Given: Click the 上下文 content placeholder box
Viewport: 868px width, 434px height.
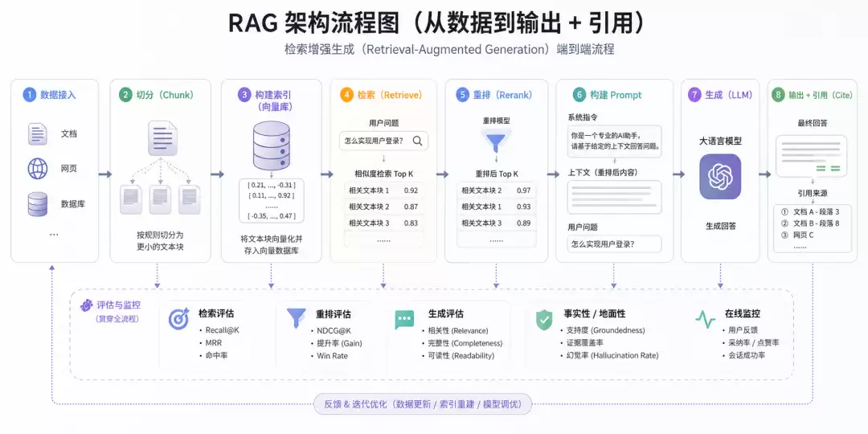Looking at the screenshot, I should click(x=615, y=197).
